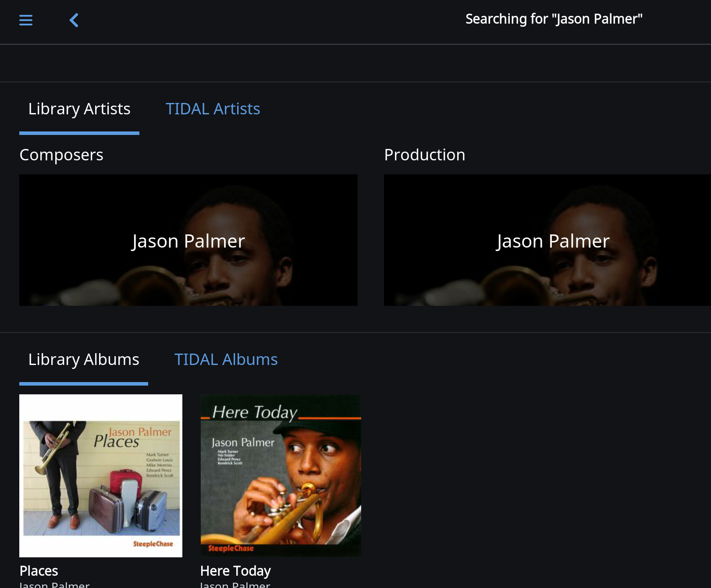711x588 pixels.
Task: Switch to the Library Artists tab
Action: (79, 109)
